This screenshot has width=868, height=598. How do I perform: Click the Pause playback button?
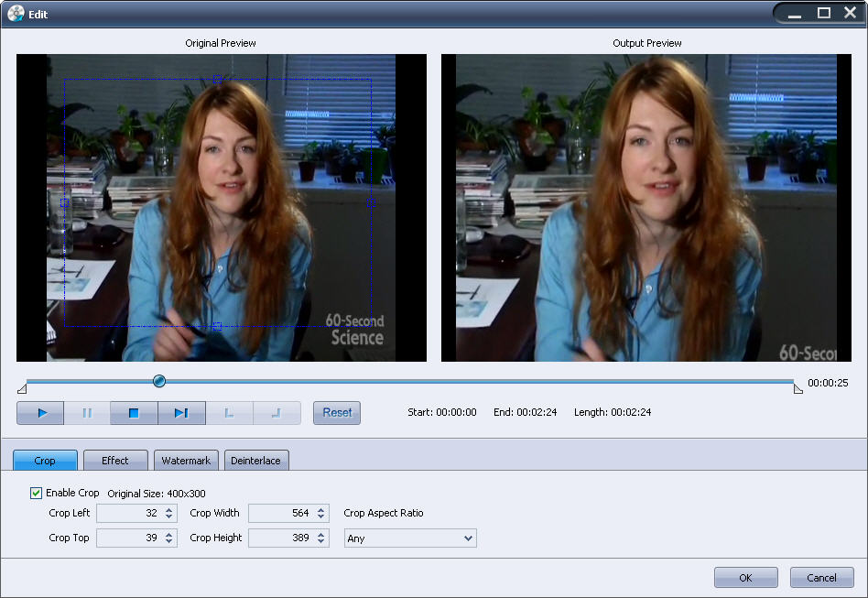87,413
